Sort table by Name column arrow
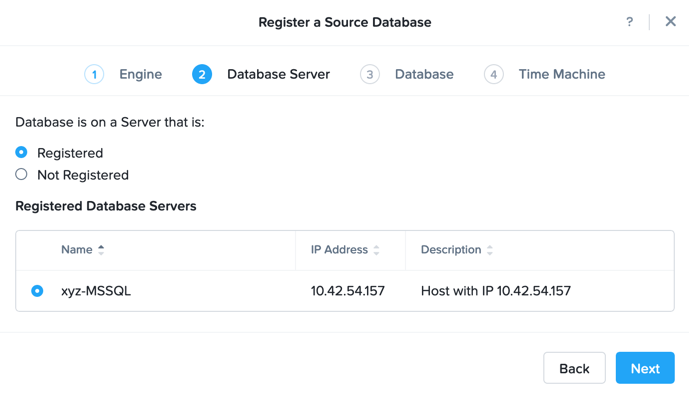 (101, 250)
